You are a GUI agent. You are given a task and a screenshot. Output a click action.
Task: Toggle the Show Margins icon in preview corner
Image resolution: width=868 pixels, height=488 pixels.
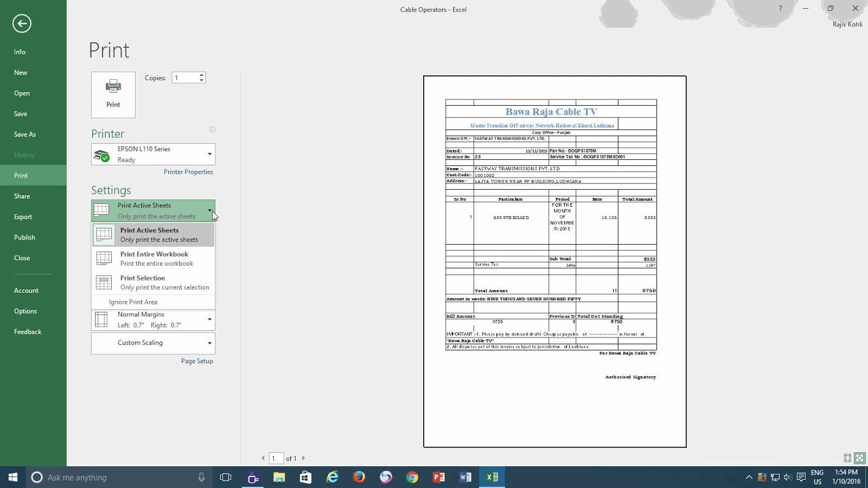(x=848, y=458)
